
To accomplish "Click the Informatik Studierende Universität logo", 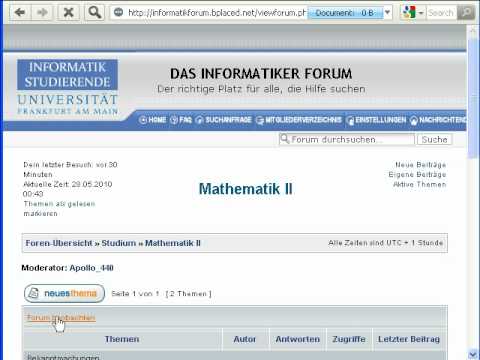I will (67, 87).
